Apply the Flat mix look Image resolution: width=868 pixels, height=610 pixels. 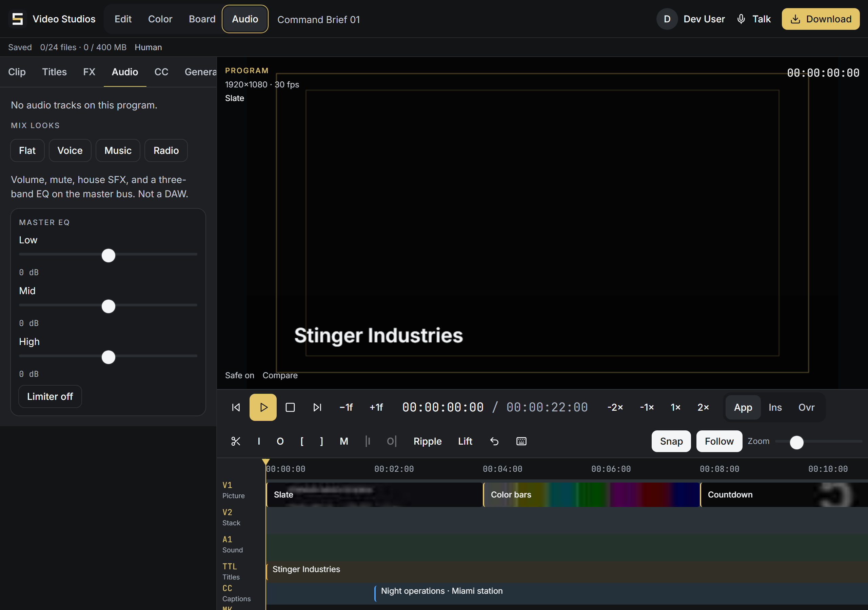(27, 150)
